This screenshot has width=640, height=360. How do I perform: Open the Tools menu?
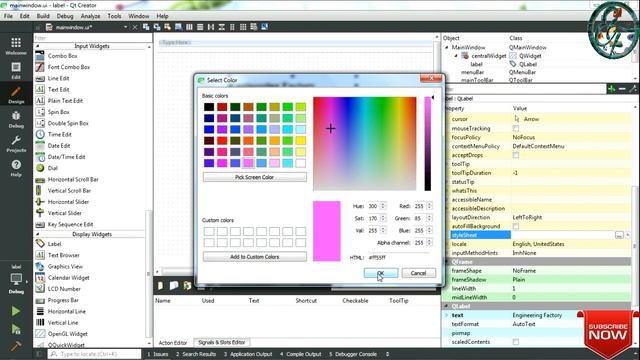114,16
